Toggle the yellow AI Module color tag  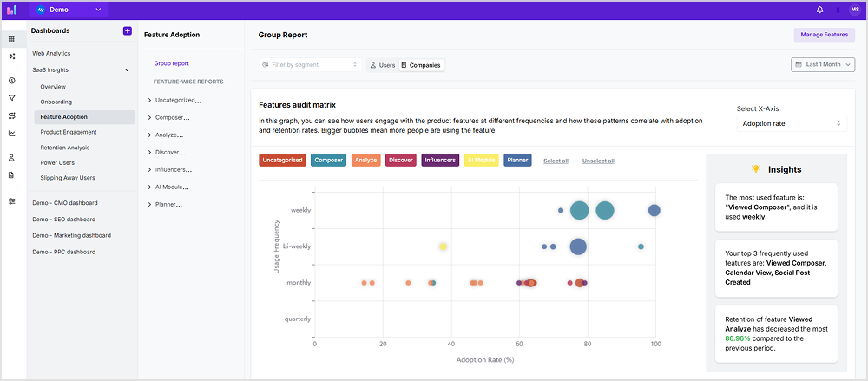point(481,160)
